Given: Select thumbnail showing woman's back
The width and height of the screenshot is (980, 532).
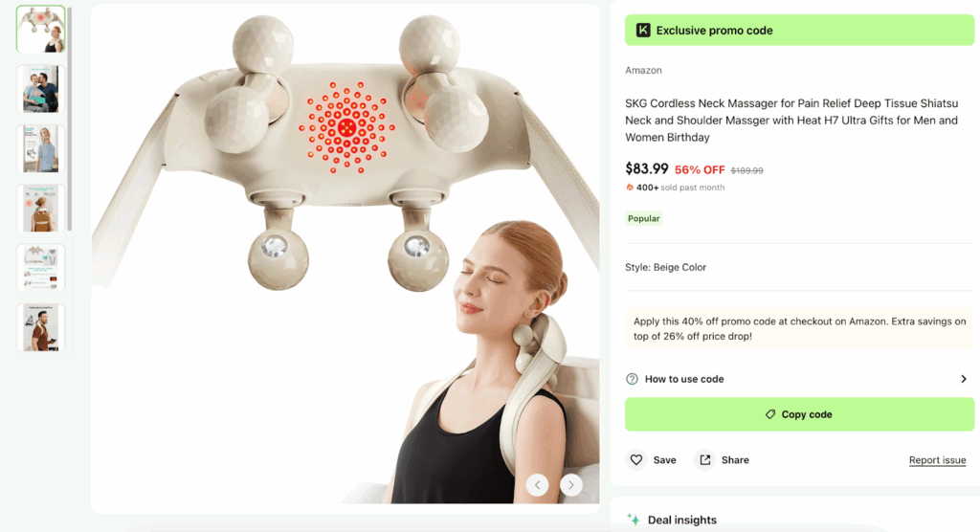Looking at the screenshot, I should click(x=41, y=208).
